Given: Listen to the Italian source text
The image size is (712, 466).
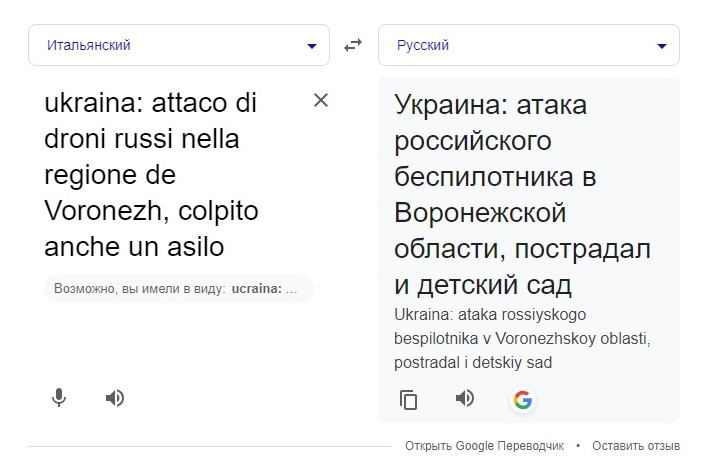Looking at the screenshot, I should pyautogui.click(x=115, y=398).
